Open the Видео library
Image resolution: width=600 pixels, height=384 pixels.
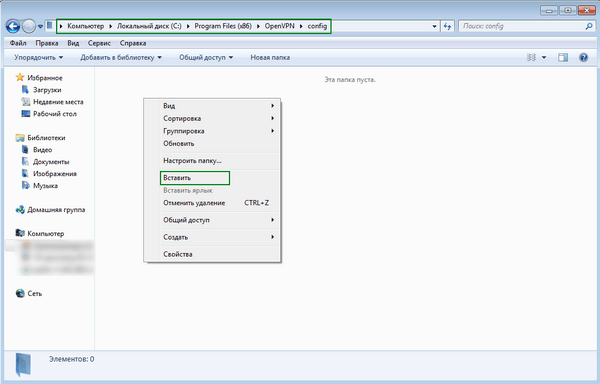pos(42,150)
